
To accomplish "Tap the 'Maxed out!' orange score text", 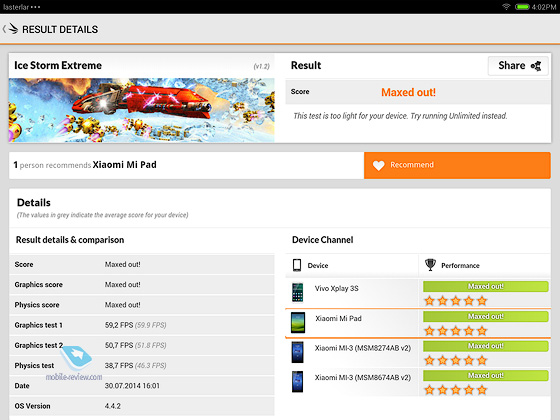I will 408,92.
